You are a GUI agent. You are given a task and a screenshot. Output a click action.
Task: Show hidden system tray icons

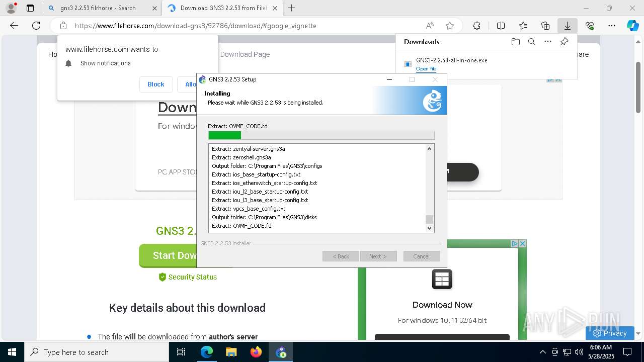pyautogui.click(x=542, y=352)
